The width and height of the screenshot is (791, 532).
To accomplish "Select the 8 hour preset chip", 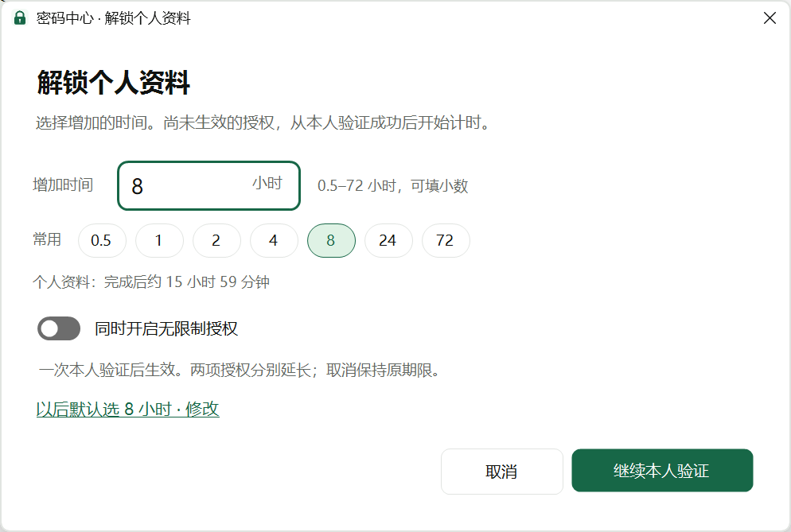I will click(331, 240).
